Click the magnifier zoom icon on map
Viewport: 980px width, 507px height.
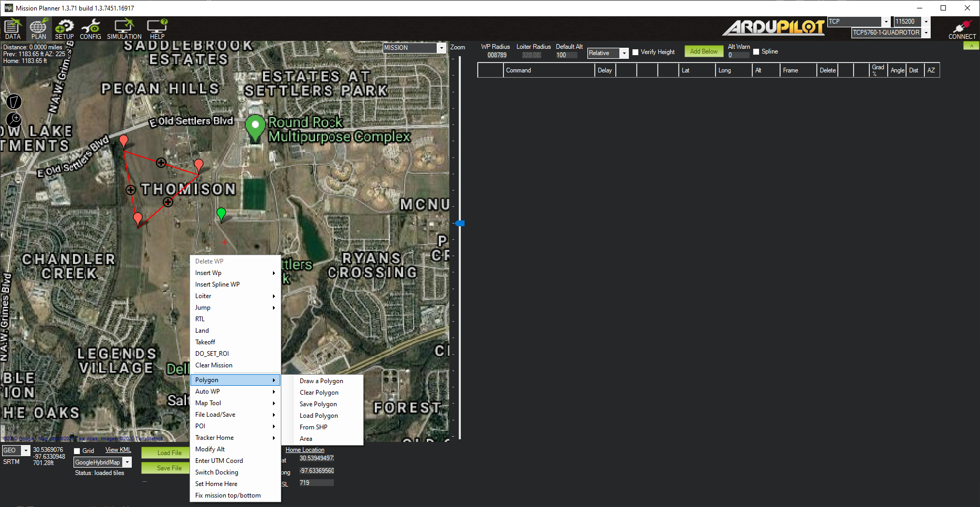14,119
